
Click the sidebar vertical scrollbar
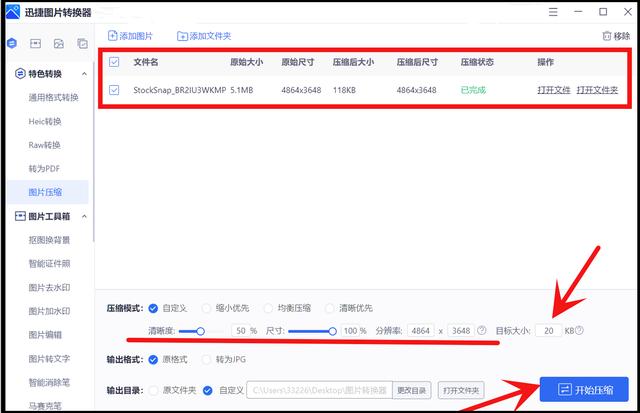tap(93, 151)
